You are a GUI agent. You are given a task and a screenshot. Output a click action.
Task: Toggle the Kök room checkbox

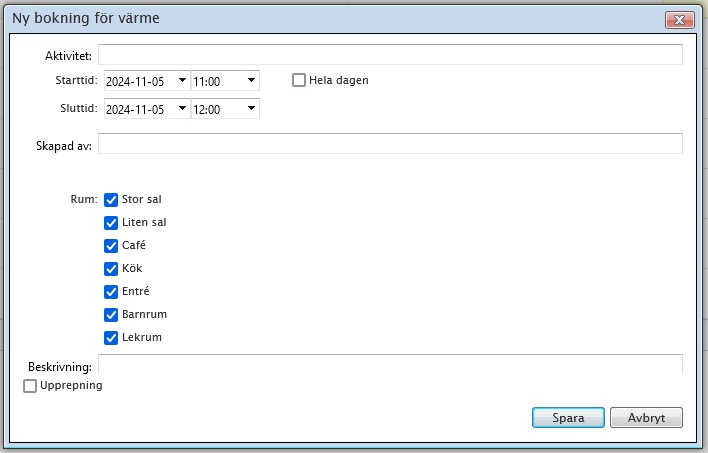coord(111,269)
